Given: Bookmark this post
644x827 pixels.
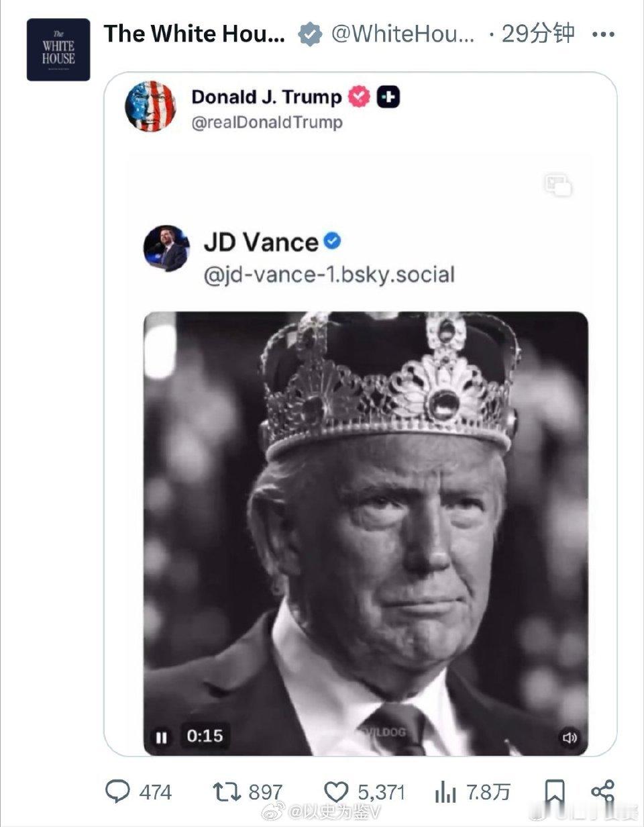Looking at the screenshot, I should tap(554, 792).
